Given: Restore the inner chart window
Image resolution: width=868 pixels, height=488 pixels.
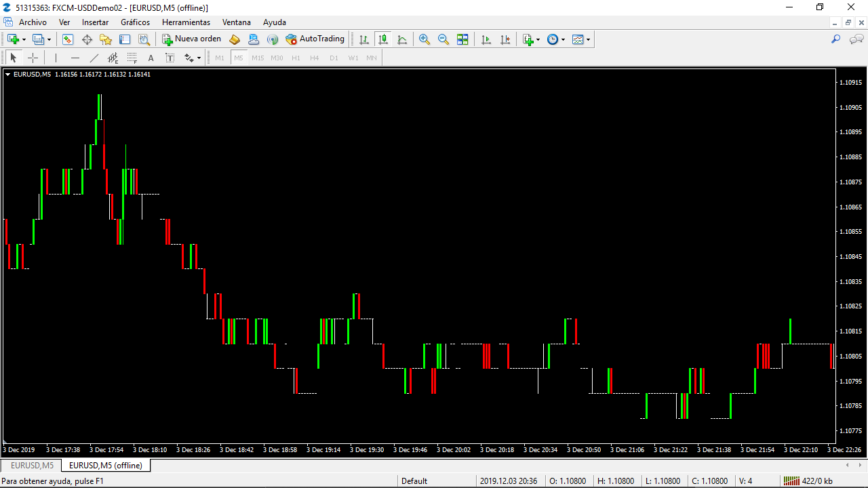Looking at the screenshot, I should point(848,22).
